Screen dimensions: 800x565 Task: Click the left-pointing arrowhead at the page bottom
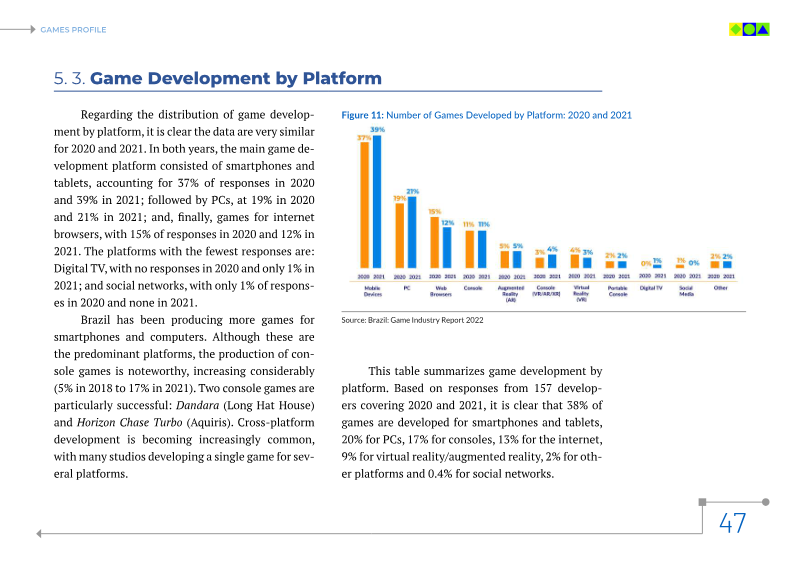tap(39, 534)
